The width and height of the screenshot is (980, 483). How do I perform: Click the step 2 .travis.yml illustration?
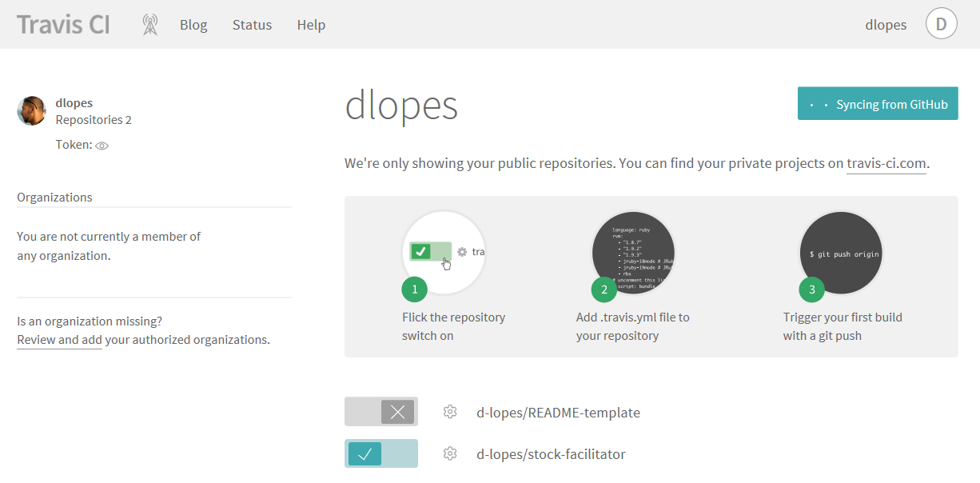633,253
